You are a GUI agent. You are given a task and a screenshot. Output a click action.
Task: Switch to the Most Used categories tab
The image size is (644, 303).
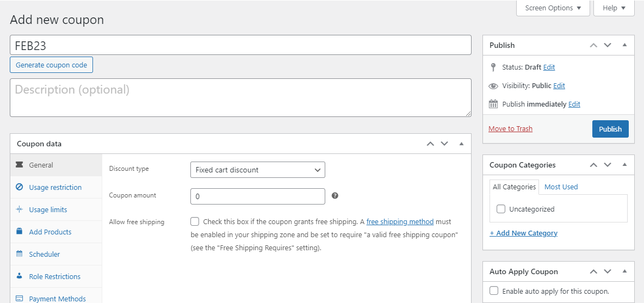(561, 187)
